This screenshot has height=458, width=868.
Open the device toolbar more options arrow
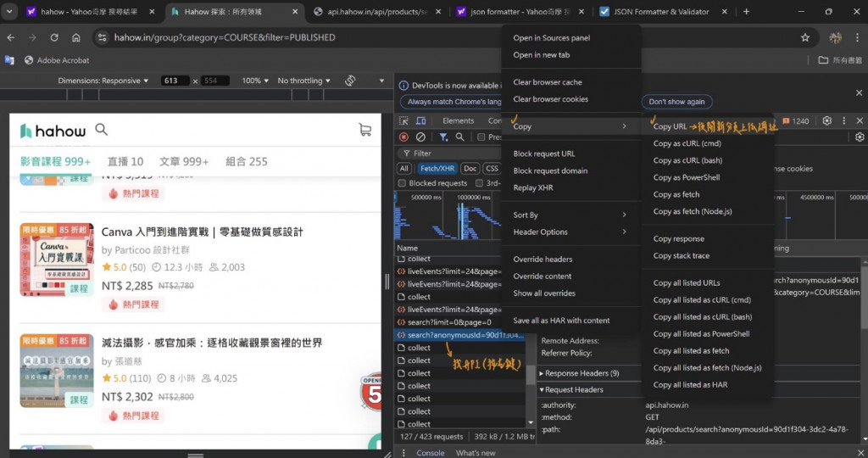pyautogui.click(x=381, y=81)
